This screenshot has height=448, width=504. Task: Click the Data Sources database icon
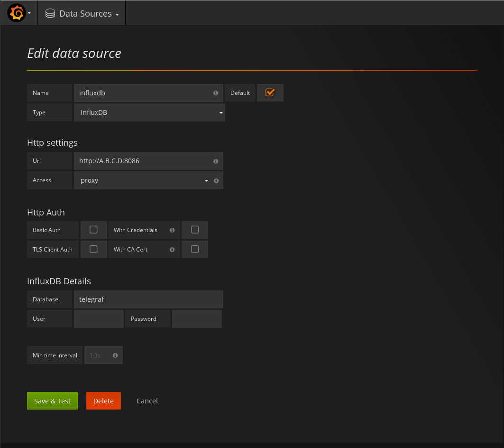point(50,14)
